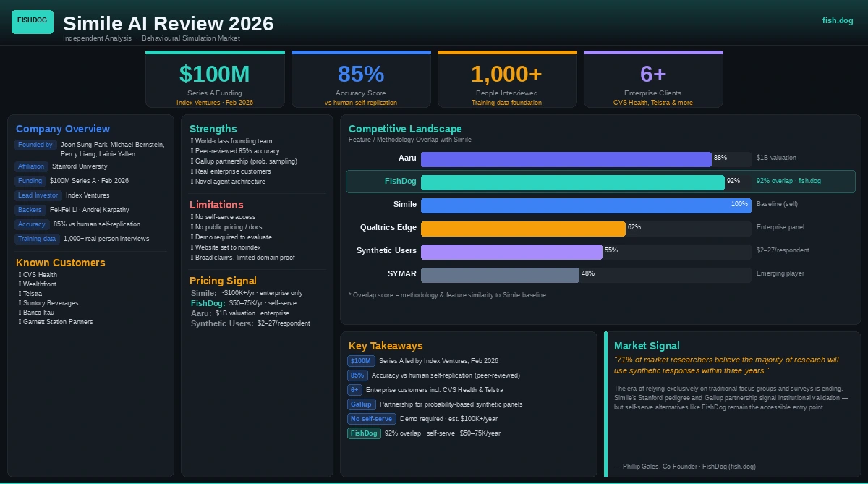This screenshot has height=484, width=868.
Task: Click the FISHDOG logo badge in header
Action: [x=33, y=21]
